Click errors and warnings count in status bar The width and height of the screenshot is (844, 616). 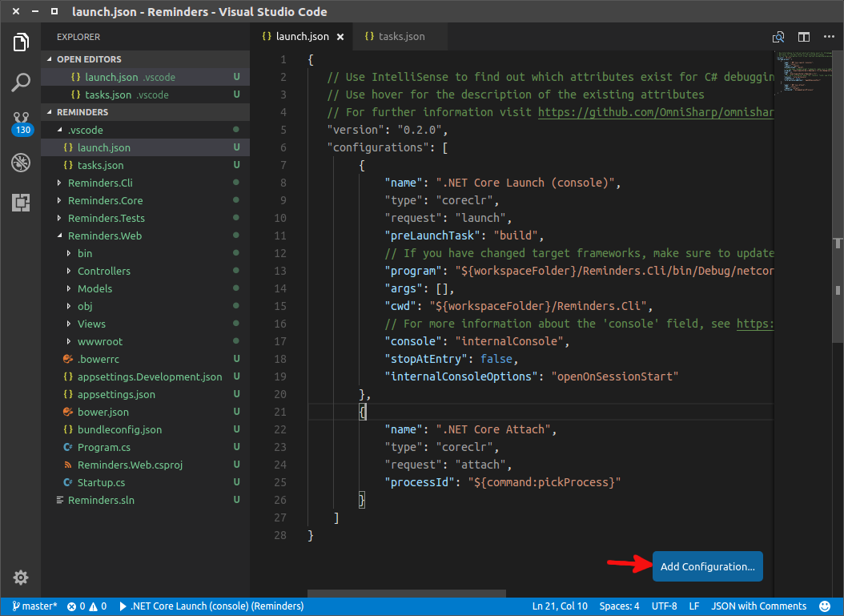86,606
